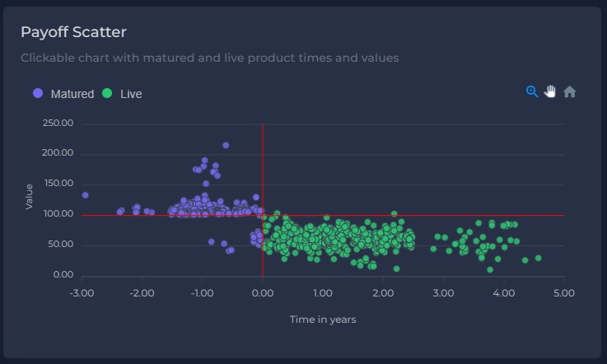Select the Matured point near value 190

tap(205, 161)
